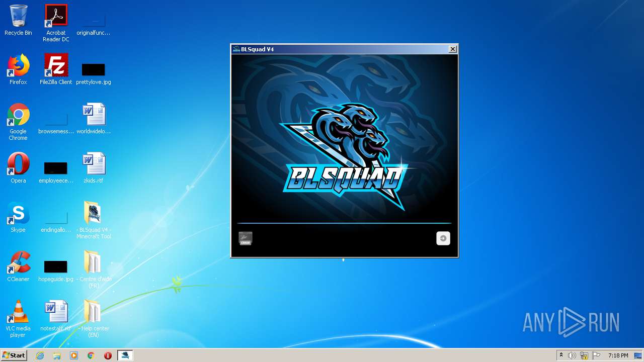Launch the Skype desktop shortcut
The width and height of the screenshot is (644, 362).
18,217
